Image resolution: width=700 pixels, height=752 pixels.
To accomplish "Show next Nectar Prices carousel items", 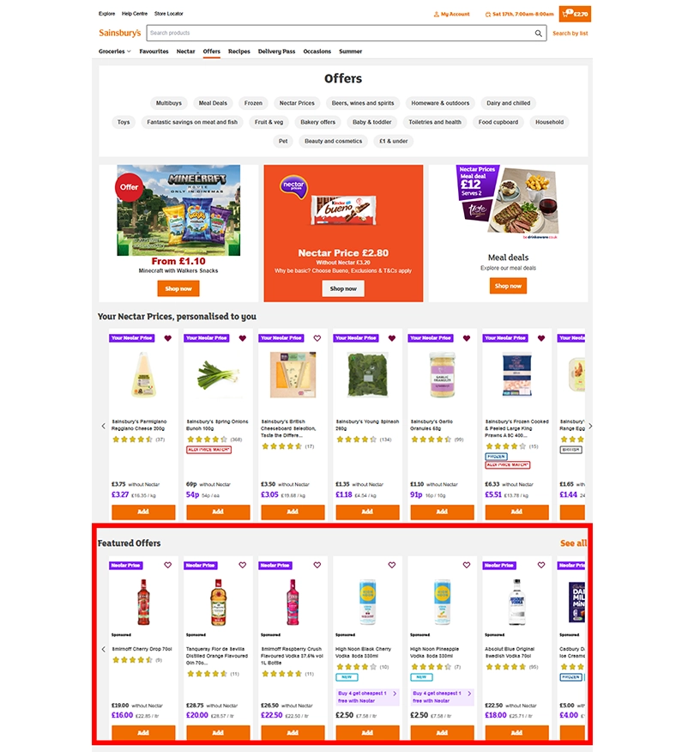I will (590, 426).
